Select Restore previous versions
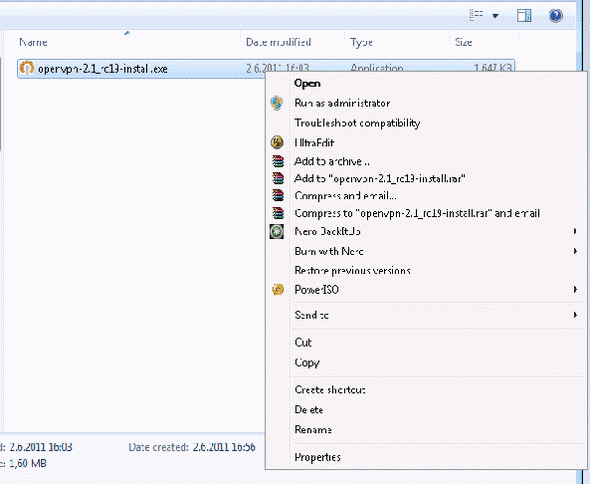 pos(352,271)
